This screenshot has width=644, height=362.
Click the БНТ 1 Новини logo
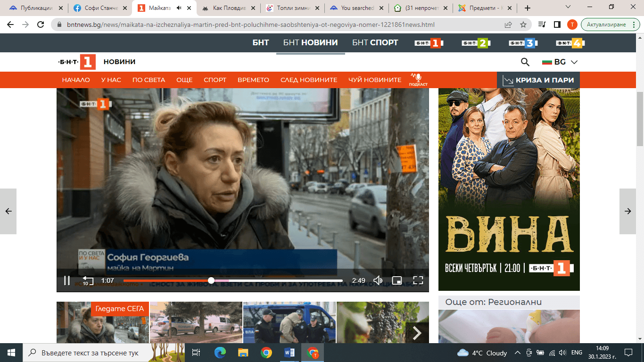(x=97, y=62)
